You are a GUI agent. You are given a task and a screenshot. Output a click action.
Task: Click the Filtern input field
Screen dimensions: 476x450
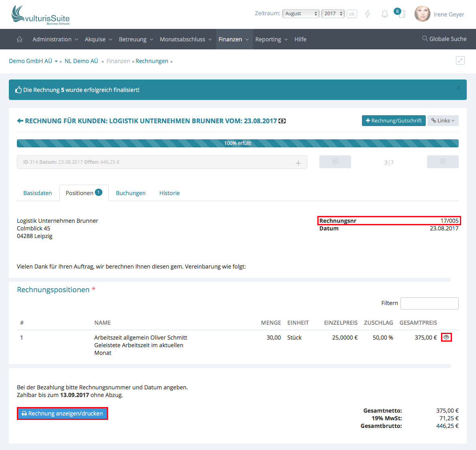pos(429,303)
